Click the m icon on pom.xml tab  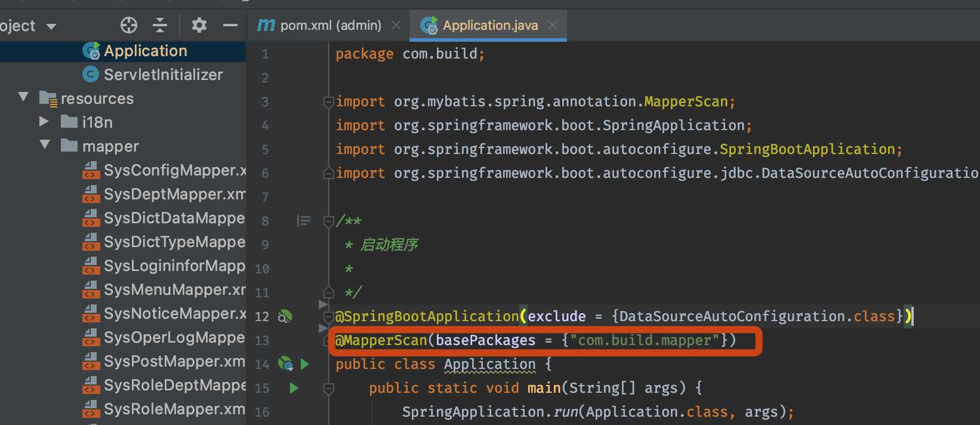coord(266,25)
